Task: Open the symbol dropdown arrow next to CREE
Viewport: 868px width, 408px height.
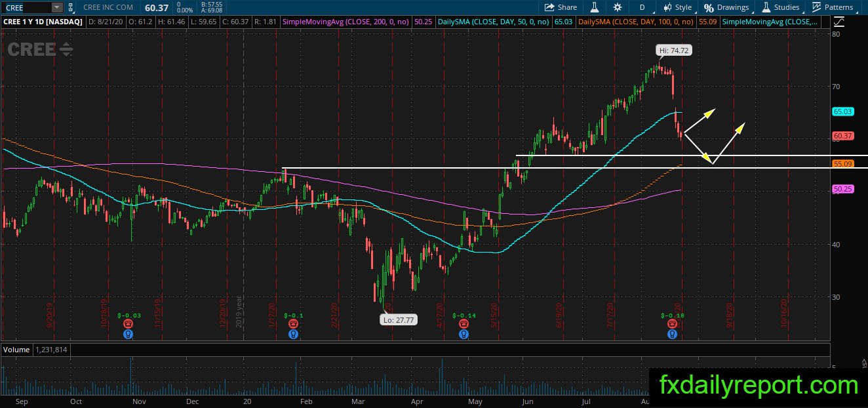Action: click(56, 7)
